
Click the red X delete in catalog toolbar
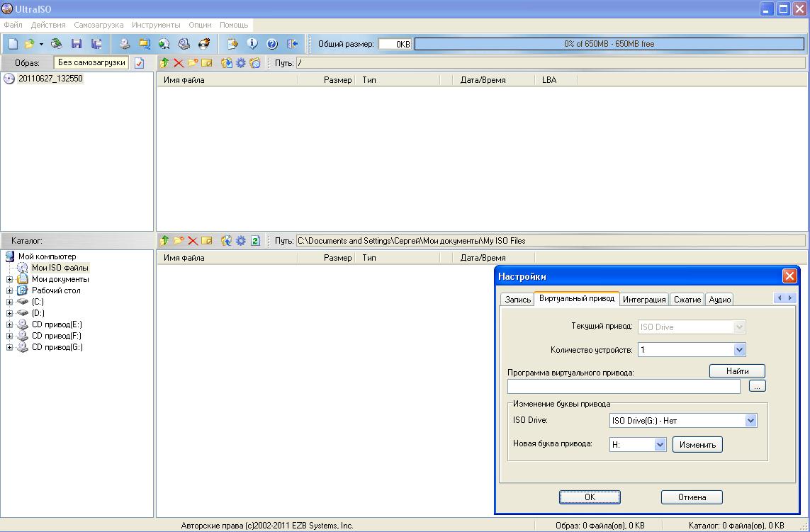click(193, 241)
